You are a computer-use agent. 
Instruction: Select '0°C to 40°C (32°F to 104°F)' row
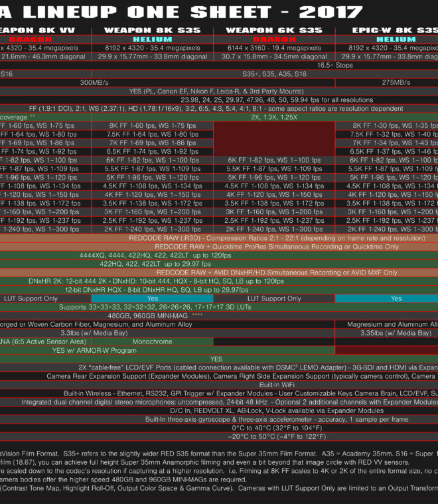click(219, 428)
